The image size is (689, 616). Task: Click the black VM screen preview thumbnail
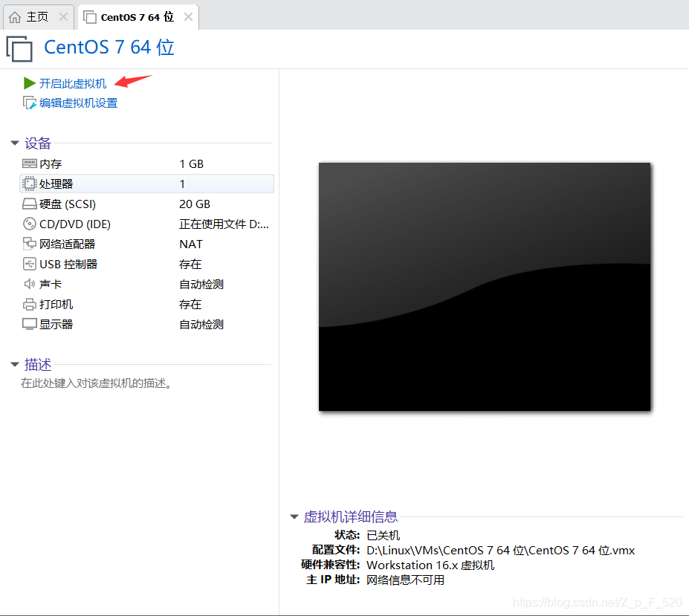pyautogui.click(x=485, y=287)
